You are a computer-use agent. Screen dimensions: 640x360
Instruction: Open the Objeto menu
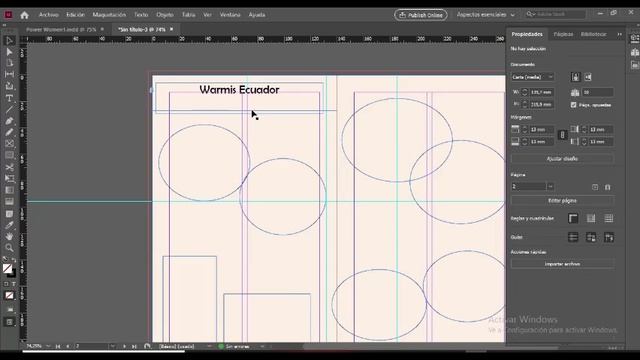click(x=164, y=15)
